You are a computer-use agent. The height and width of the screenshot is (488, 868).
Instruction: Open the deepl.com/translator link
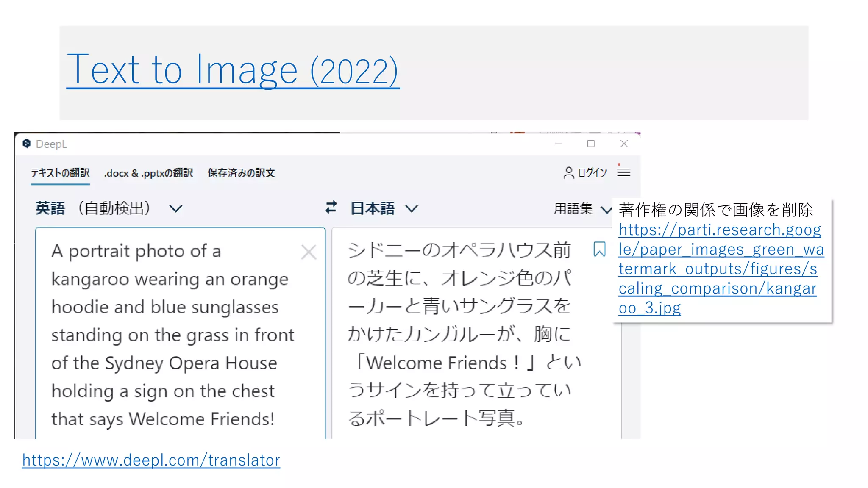(151, 460)
